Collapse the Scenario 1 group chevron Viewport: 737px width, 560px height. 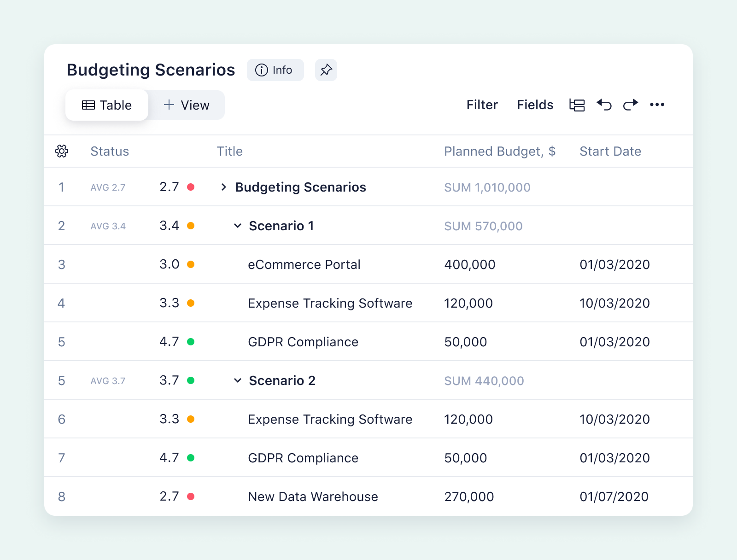(x=238, y=226)
